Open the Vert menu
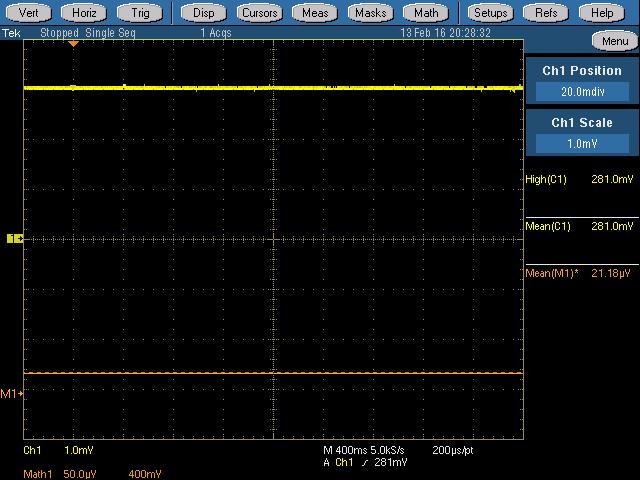640x480 pixels. point(30,13)
